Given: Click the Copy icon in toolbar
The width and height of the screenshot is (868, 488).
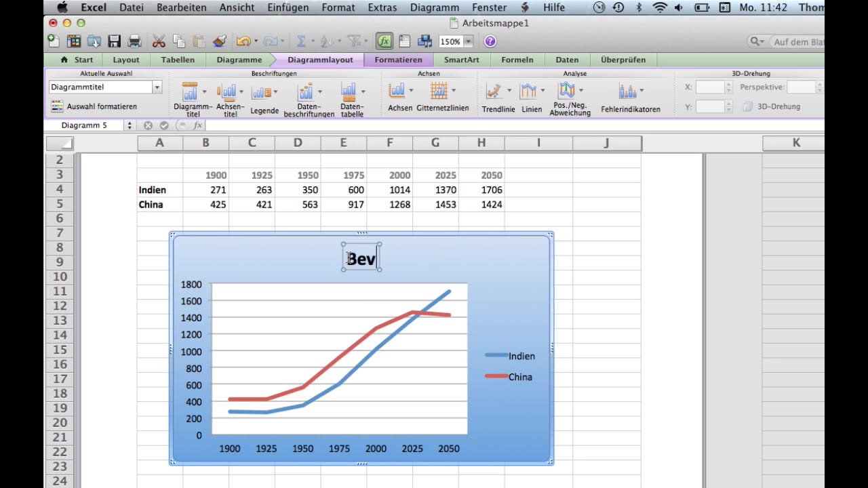Looking at the screenshot, I should (x=179, y=41).
